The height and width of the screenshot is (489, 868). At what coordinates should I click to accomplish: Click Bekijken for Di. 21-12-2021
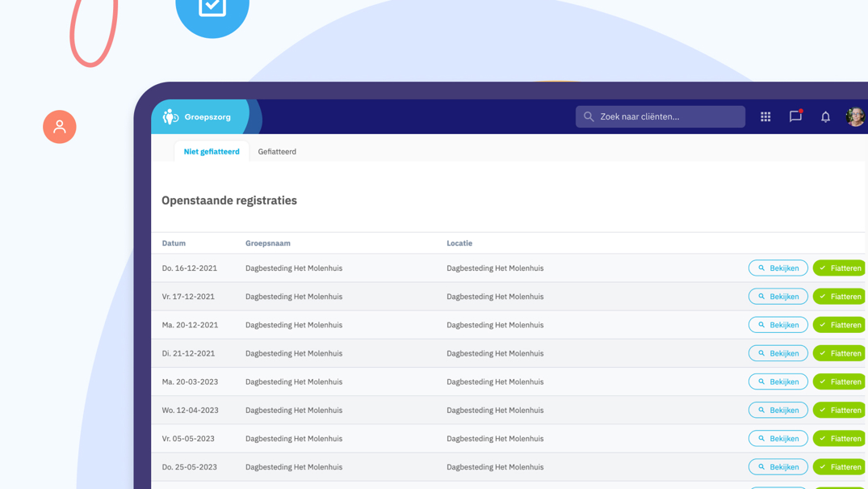[x=778, y=353]
